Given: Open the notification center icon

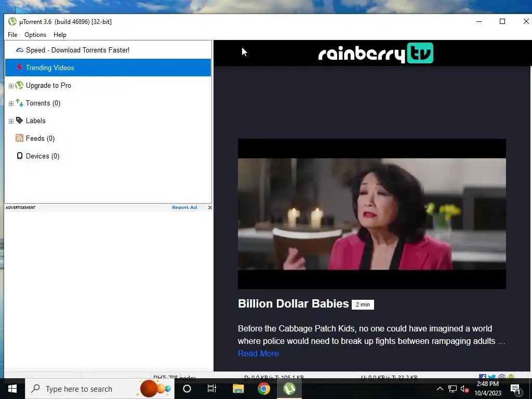Looking at the screenshot, I should click(515, 389).
